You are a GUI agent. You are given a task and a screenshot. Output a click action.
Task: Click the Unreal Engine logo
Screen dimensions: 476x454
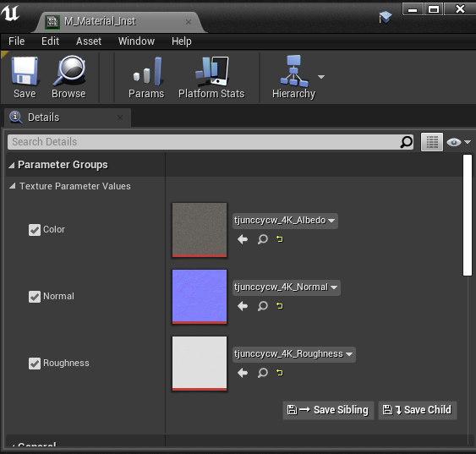click(x=10, y=14)
